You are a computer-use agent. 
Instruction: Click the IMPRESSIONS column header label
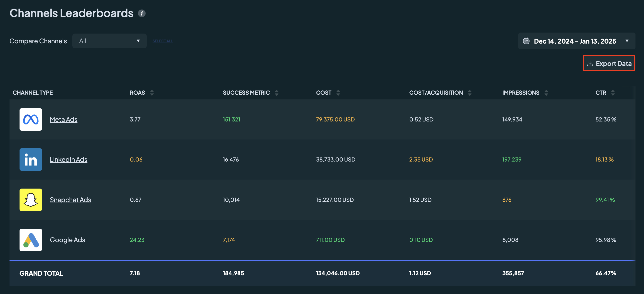pos(521,93)
